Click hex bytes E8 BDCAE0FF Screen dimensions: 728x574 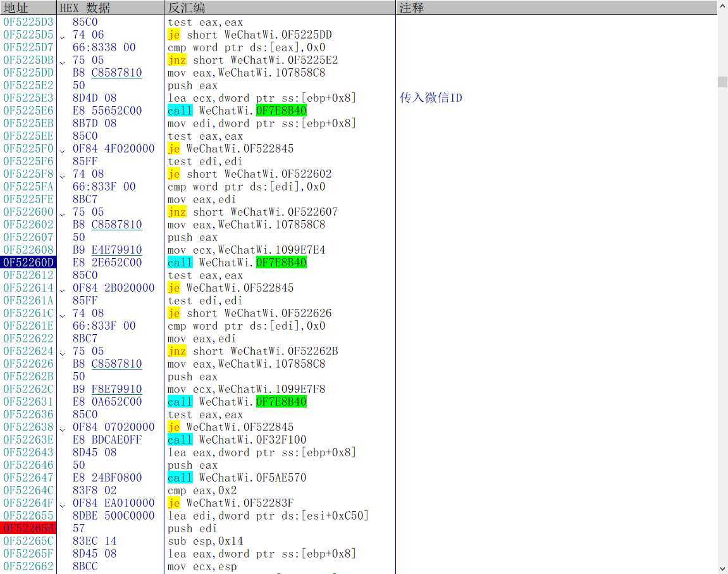pyautogui.click(x=108, y=440)
